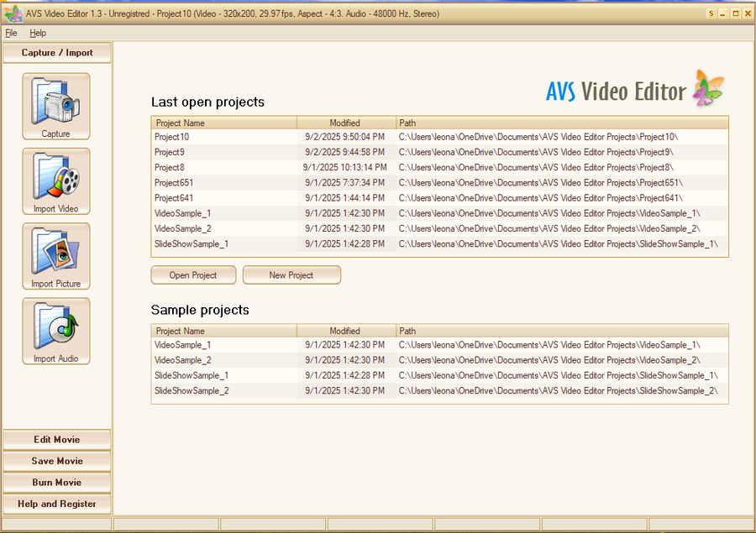The image size is (756, 533).
Task: Click the 9/2/2025 9:50:04 PM modified date
Action: (344, 137)
